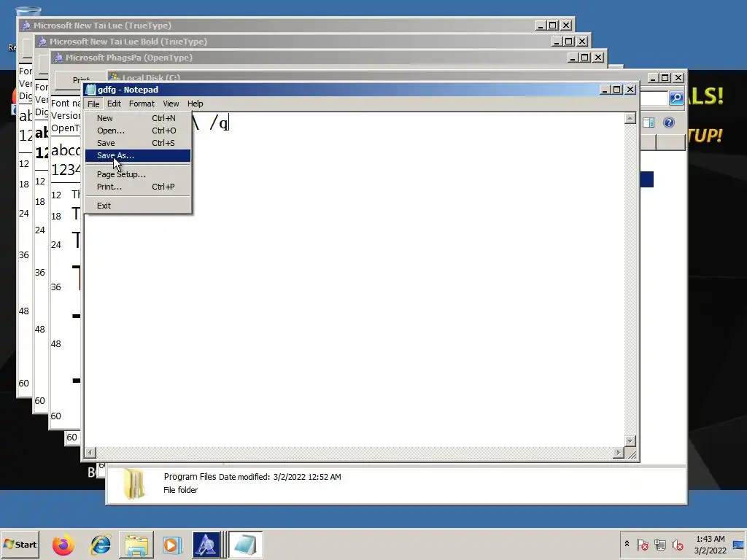Choose Print... in the File menu
Viewport: 747px width, 560px height.
pos(138,187)
